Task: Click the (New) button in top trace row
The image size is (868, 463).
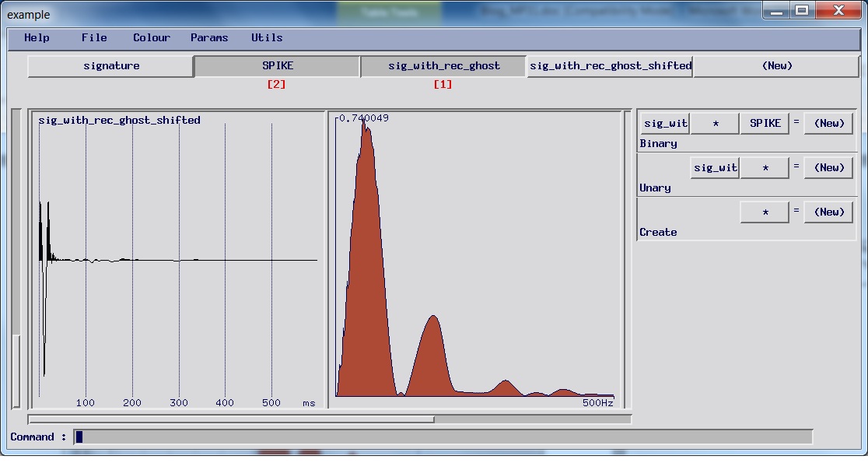Action: [777, 66]
